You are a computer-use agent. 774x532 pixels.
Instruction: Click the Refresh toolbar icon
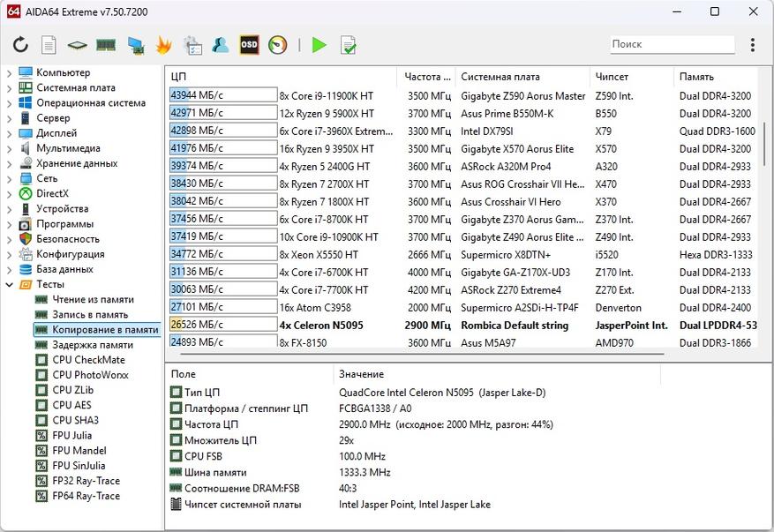[20, 45]
